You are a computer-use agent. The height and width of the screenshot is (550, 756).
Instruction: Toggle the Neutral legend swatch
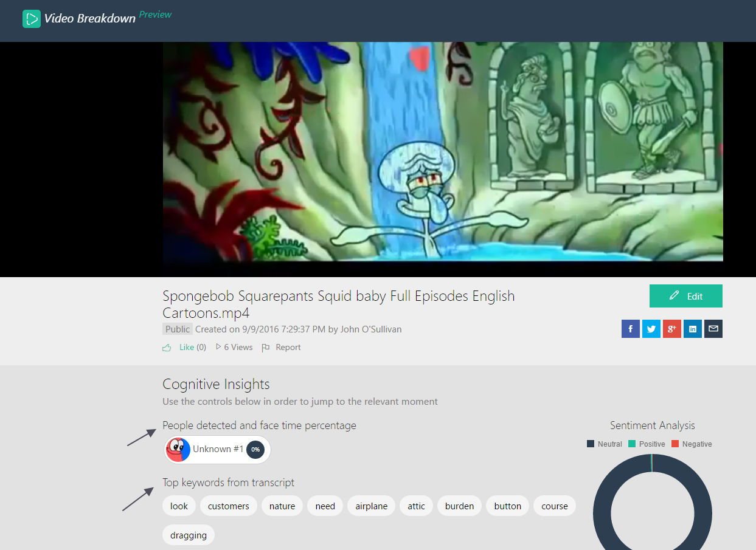pyautogui.click(x=591, y=444)
